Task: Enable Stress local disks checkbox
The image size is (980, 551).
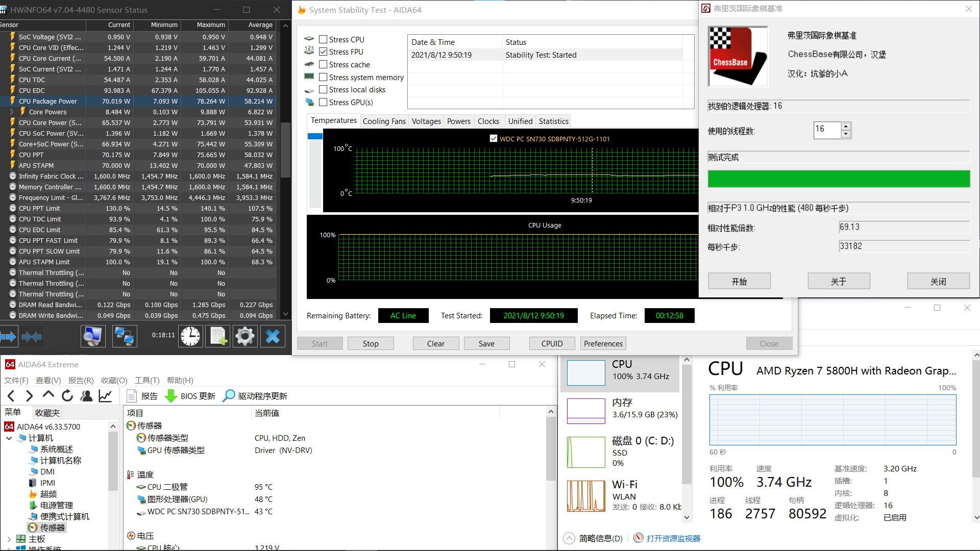Action: coord(323,89)
